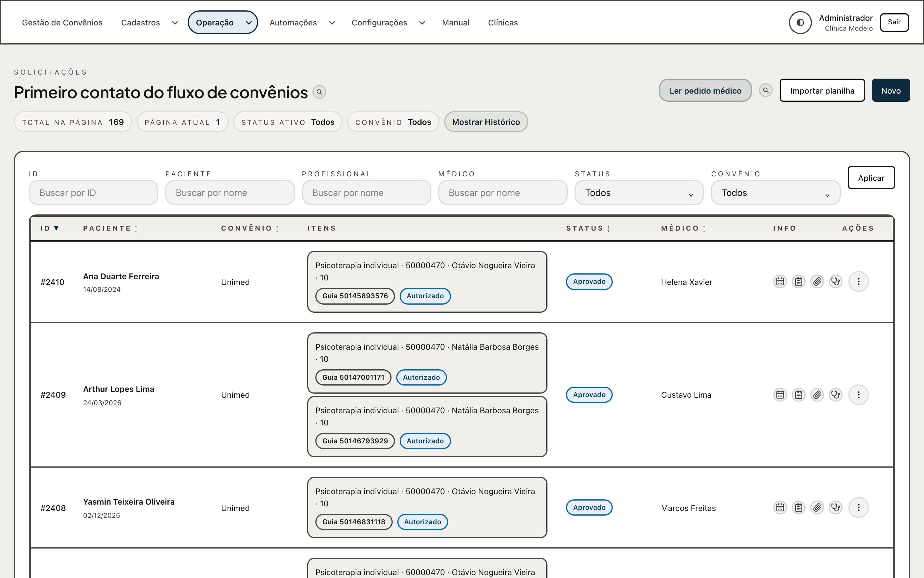
Task: Select patient Ana Duarte Ferreira
Action: click(121, 276)
